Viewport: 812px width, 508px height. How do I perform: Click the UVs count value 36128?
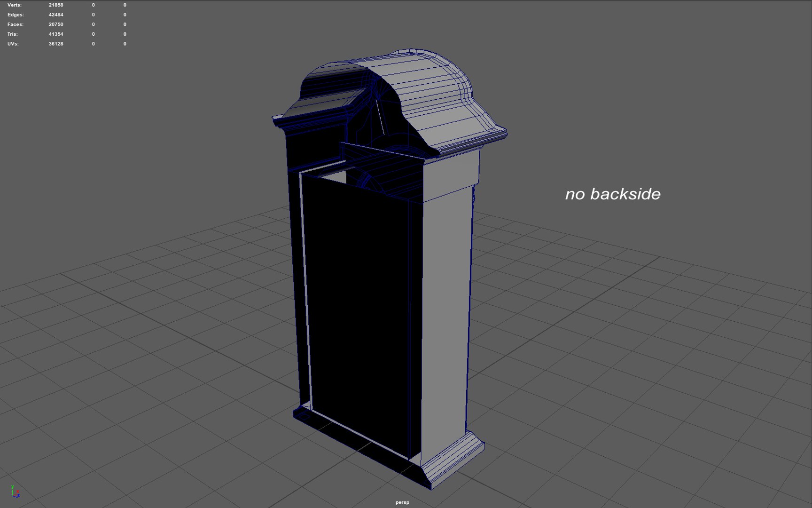56,44
